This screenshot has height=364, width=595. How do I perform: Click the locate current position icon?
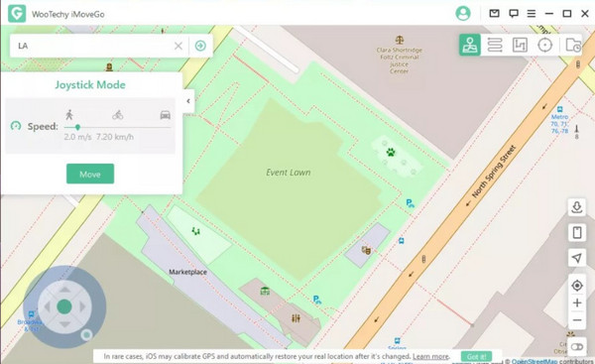point(577,286)
